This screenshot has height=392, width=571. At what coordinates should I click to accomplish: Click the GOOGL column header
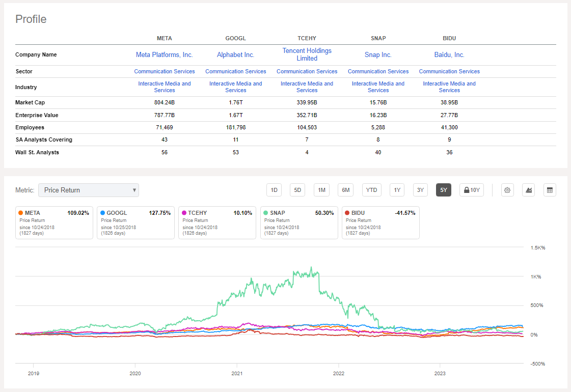click(x=236, y=38)
